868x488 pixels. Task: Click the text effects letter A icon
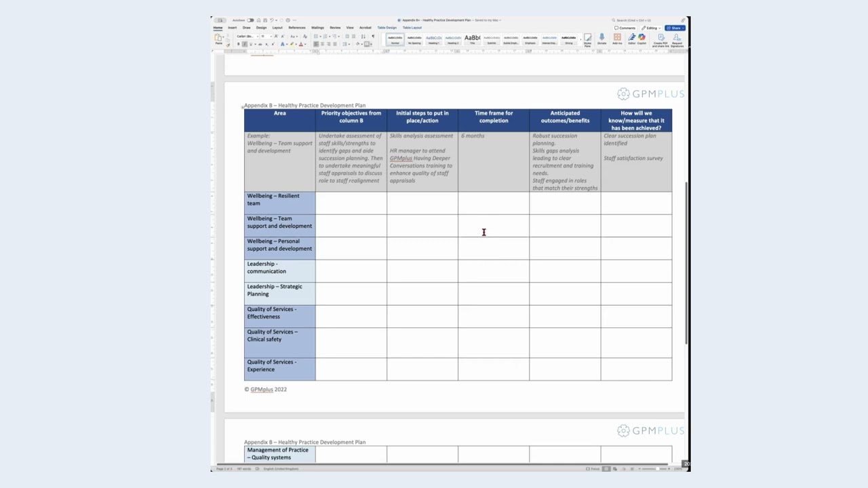click(282, 44)
